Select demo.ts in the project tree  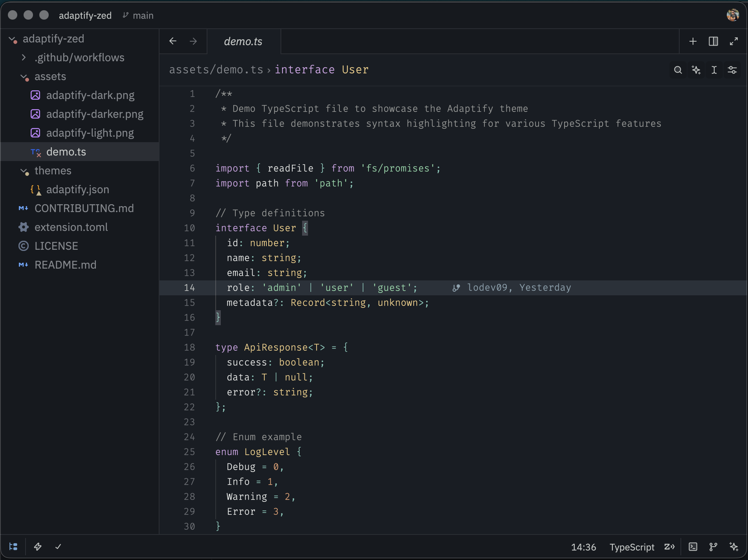point(79,152)
